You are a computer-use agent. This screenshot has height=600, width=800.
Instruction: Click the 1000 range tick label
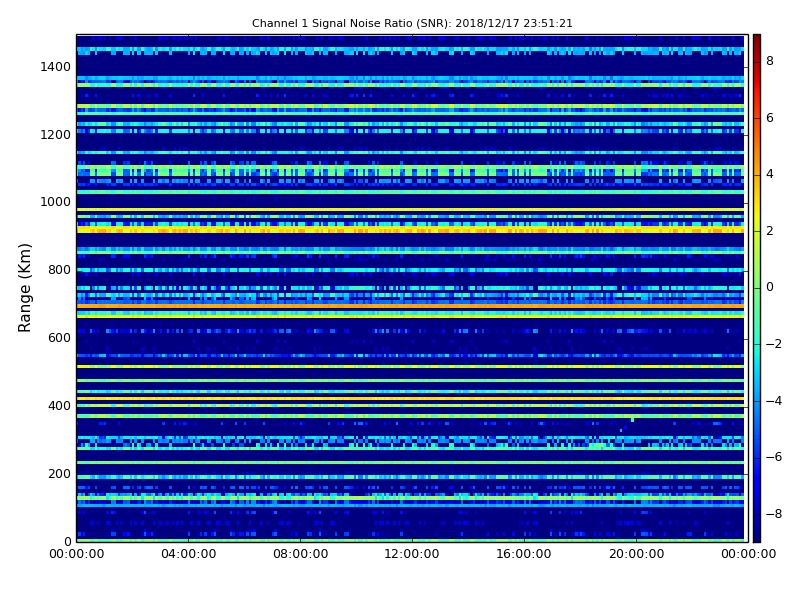pos(56,202)
